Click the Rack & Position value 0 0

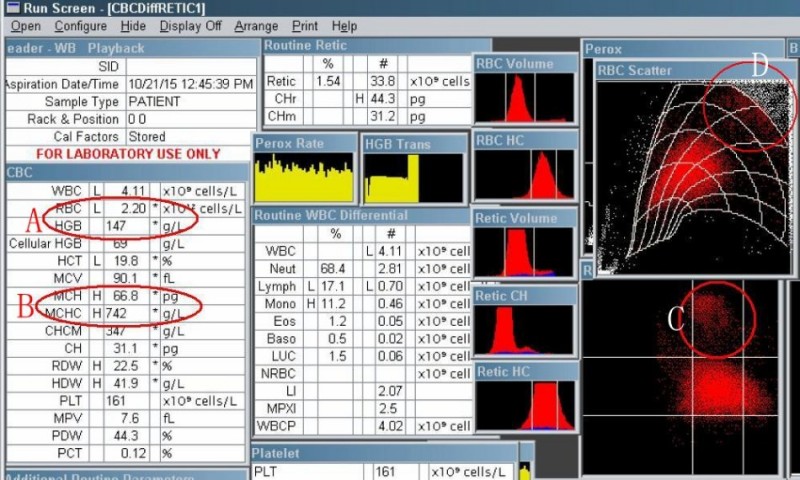[x=137, y=119]
